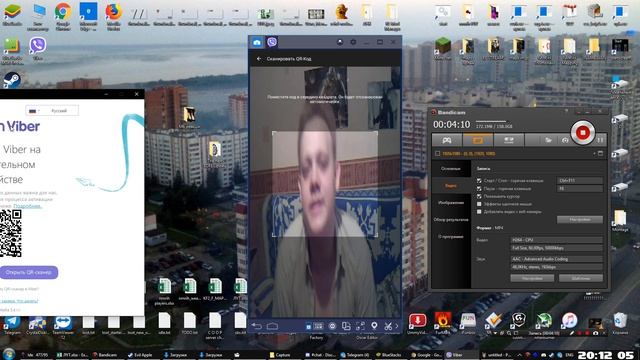This screenshot has width=640, height=360.
Task: Enable add webcam video checkbox
Action: coord(479,212)
